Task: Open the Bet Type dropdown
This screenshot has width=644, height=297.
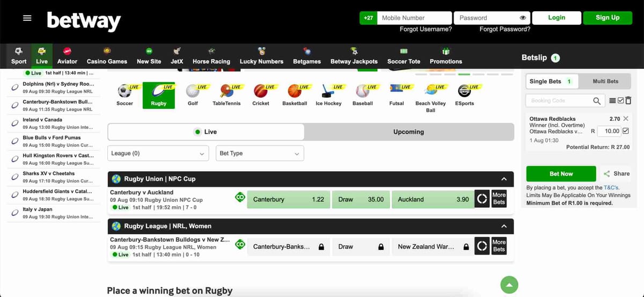Action: coord(260,153)
